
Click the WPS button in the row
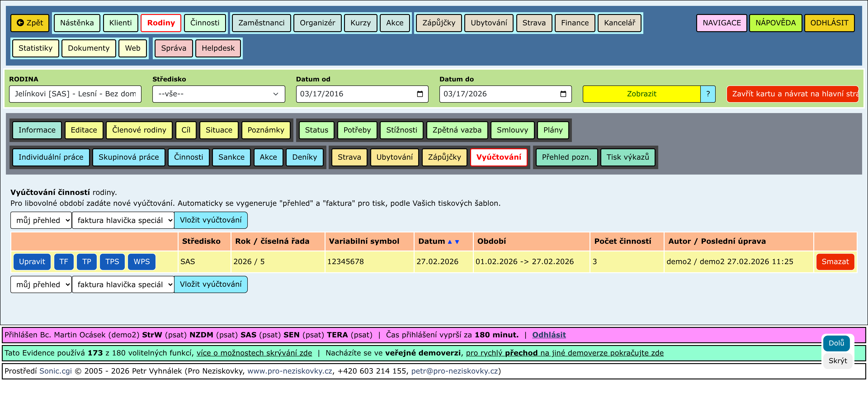tap(142, 262)
